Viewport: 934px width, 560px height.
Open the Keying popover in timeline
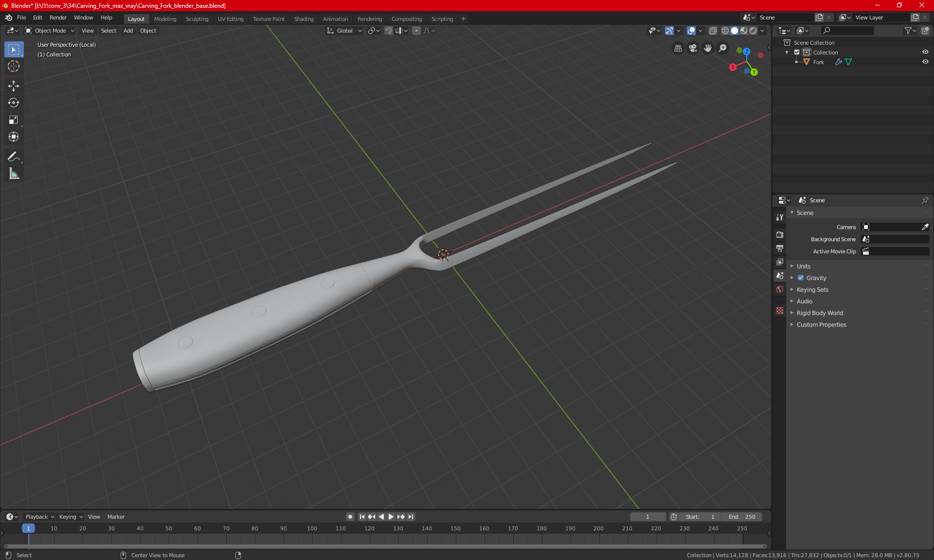[71, 517]
